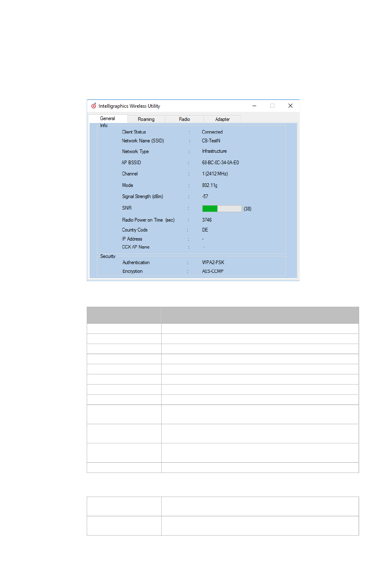Image resolution: width=392 pixels, height=565 pixels.
Task: Click the Radio Power on Time label
Action: pyautogui.click(x=148, y=220)
